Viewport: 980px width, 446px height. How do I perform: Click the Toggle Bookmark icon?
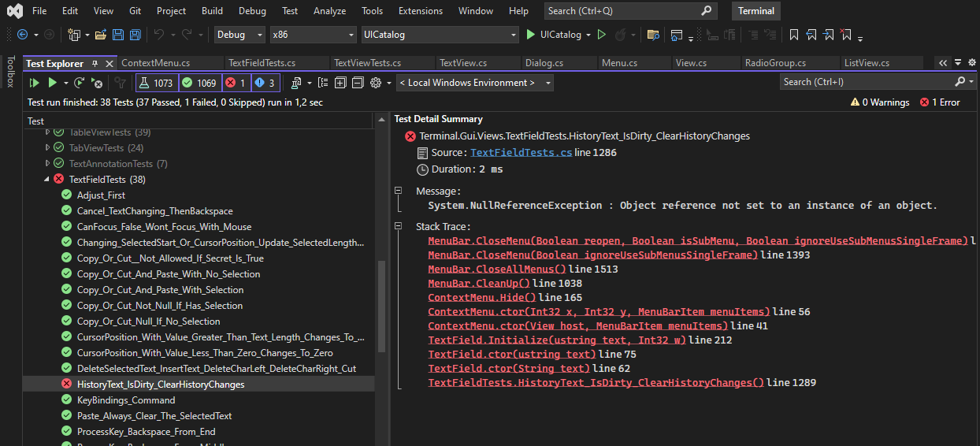pyautogui.click(x=794, y=35)
